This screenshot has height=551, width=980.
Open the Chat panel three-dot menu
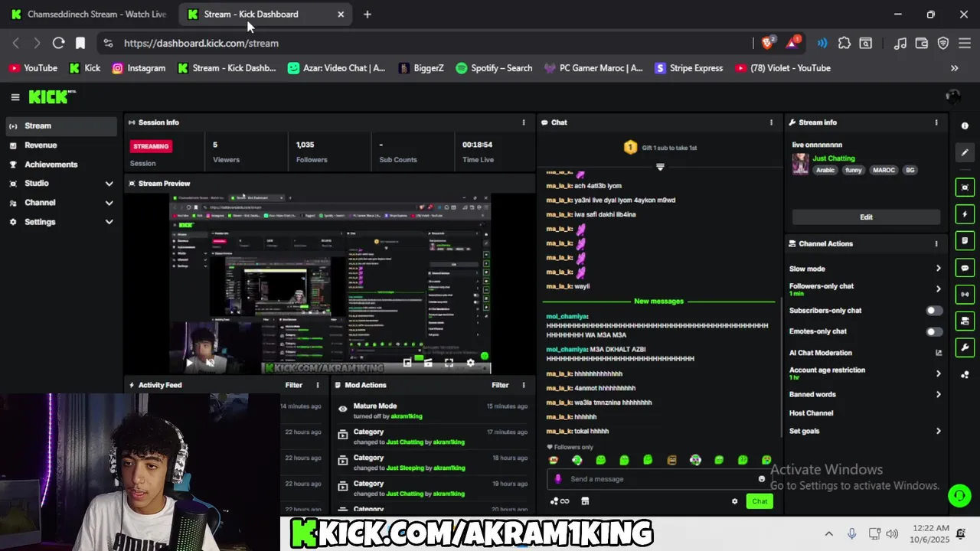coord(771,122)
